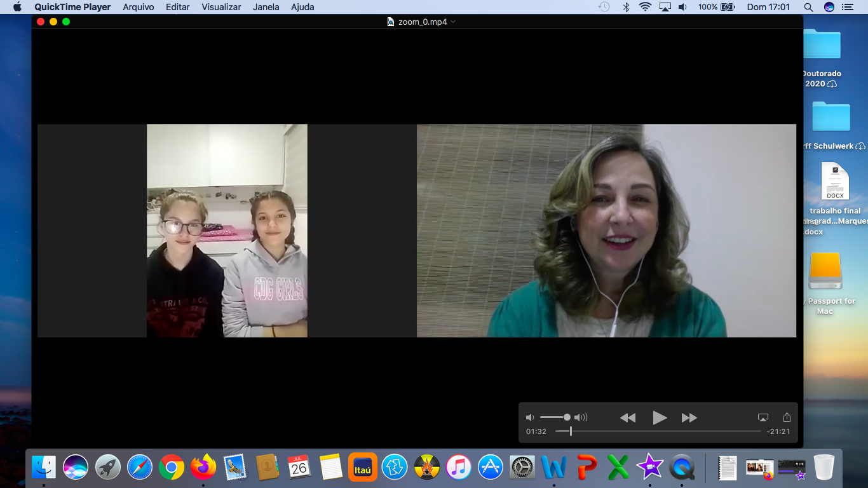This screenshot has width=868, height=488.
Task: Click the Spotlight search icon in menu bar
Action: [808, 7]
